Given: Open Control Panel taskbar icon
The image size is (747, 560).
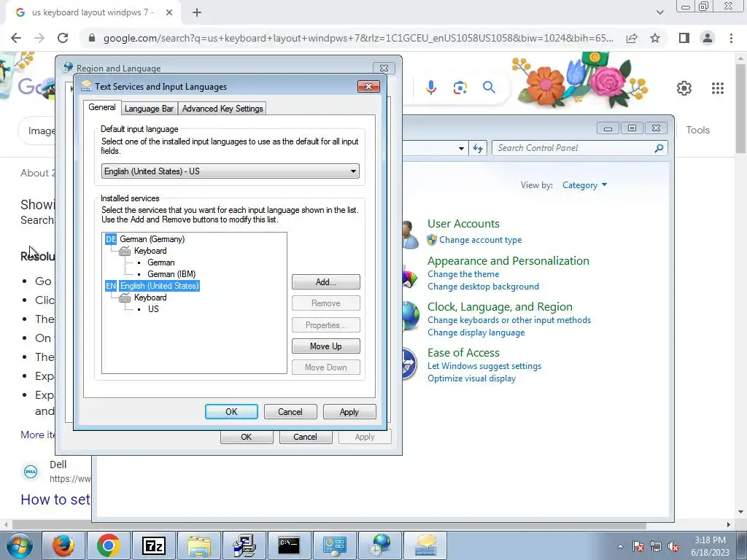Looking at the screenshot, I should click(x=334, y=545).
